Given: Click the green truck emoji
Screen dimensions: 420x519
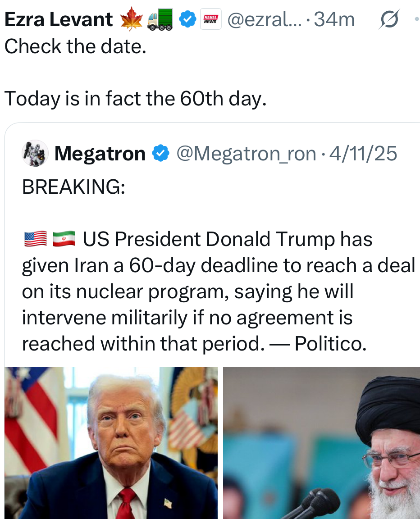Looking at the screenshot, I should (x=160, y=20).
